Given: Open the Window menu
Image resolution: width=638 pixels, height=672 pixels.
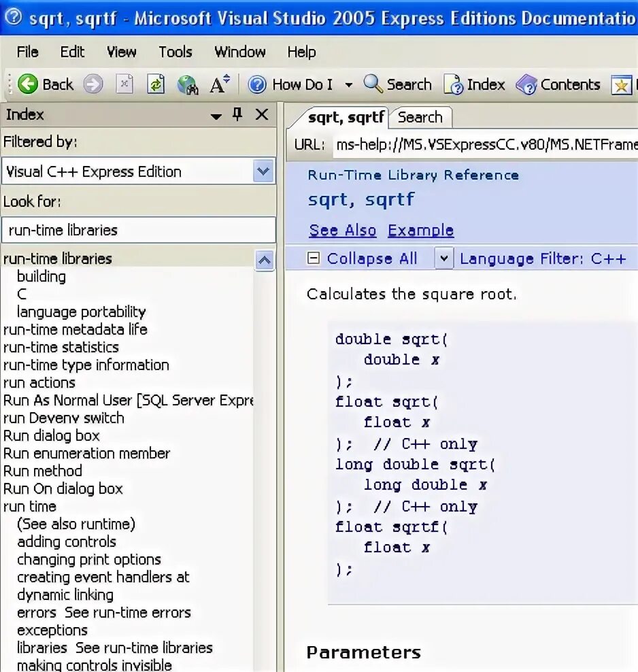Looking at the screenshot, I should pos(240,52).
